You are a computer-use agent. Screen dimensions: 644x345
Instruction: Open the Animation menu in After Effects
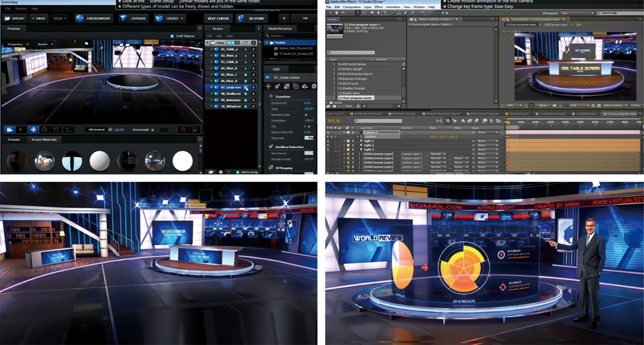pyautogui.click(x=393, y=7)
